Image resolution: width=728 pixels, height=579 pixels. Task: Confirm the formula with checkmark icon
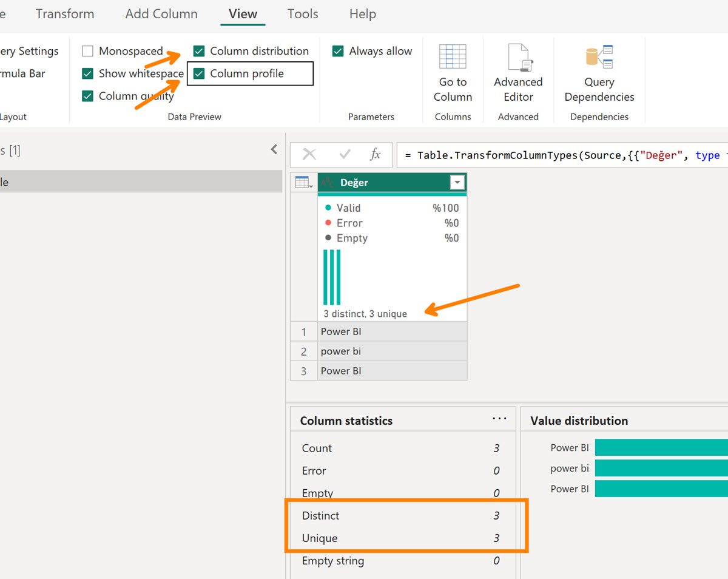click(x=345, y=155)
